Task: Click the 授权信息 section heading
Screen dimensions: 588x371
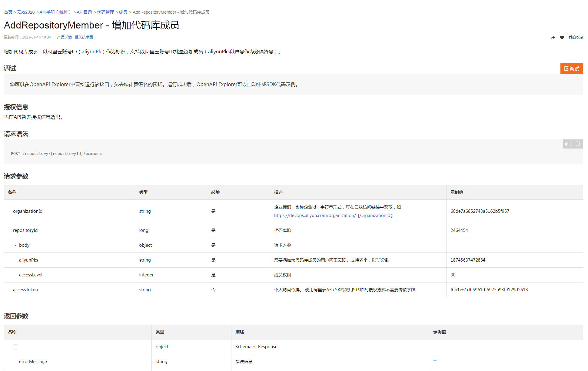Action: click(x=16, y=107)
